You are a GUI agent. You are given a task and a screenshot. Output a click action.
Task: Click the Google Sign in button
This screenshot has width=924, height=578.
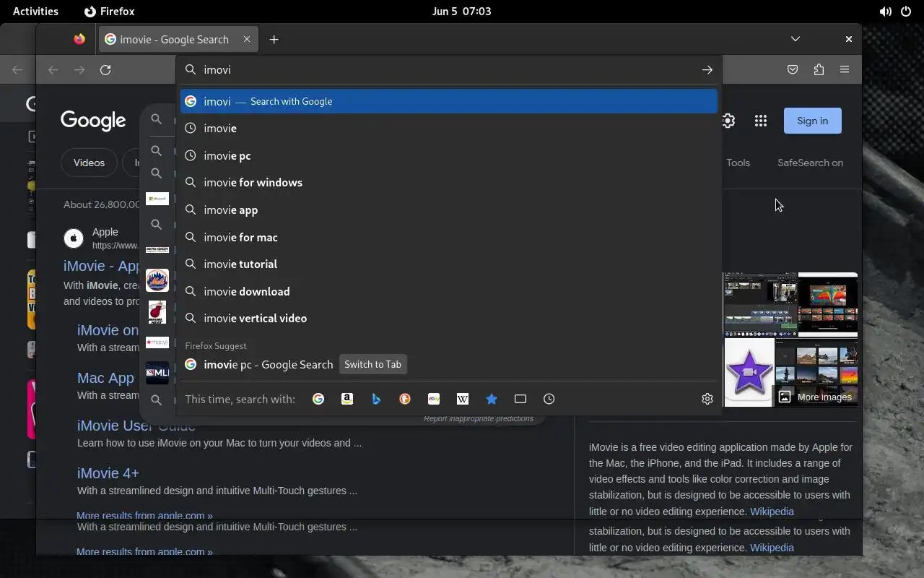(812, 121)
